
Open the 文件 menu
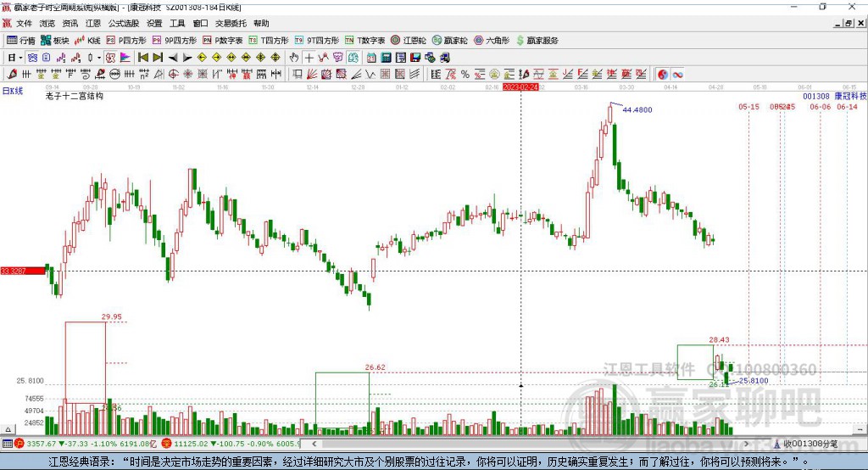tap(24, 23)
